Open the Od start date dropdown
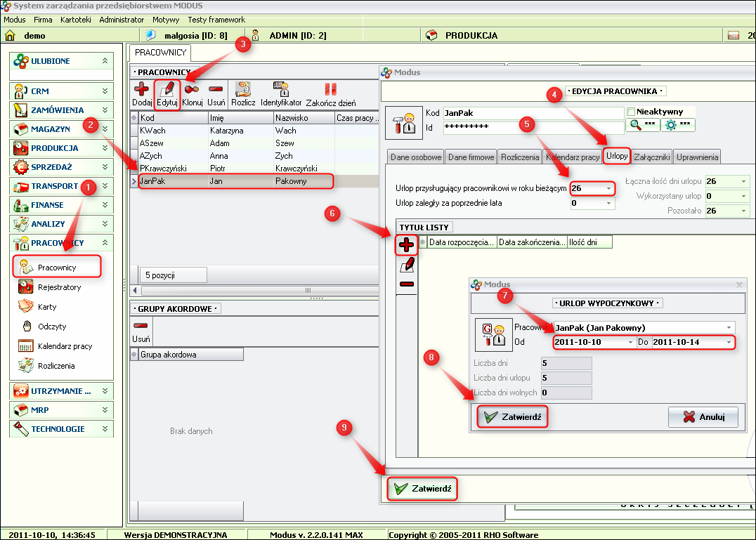756x540 pixels. 630,342
